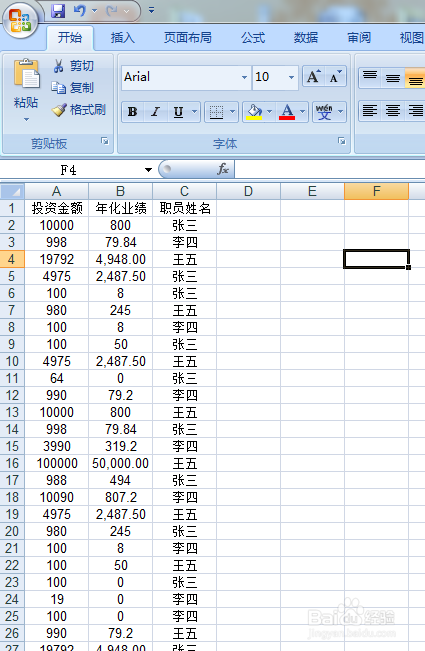Click the 粘贴 paste clipboard icon

click(x=27, y=73)
